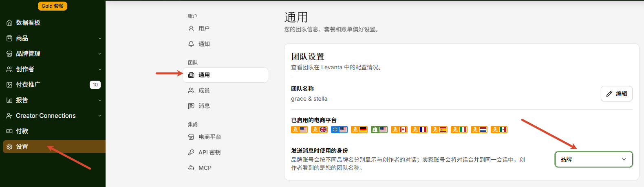This screenshot has height=187, width=644.
Task: Click the Gold 套餐 plan badge
Action: point(53,6)
